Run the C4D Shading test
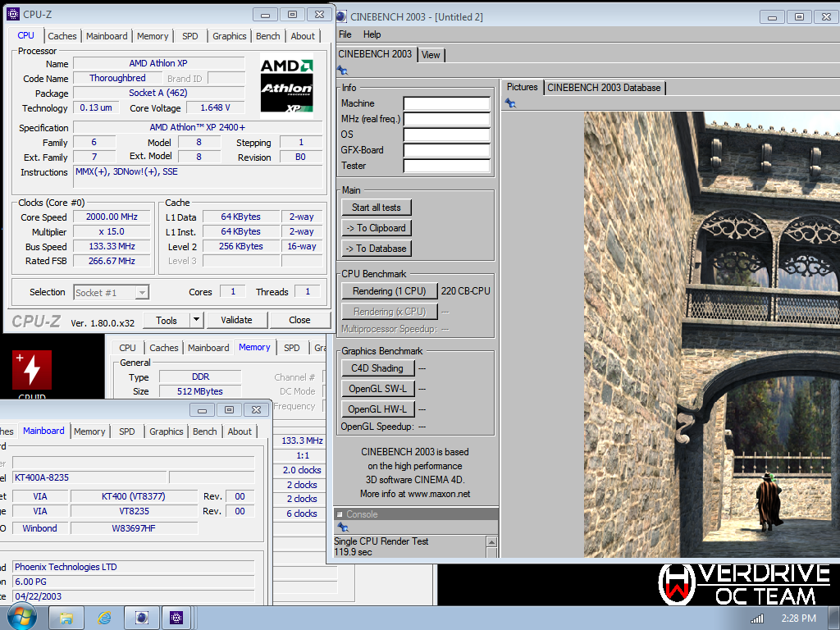The height and width of the screenshot is (630, 840). 377,368
